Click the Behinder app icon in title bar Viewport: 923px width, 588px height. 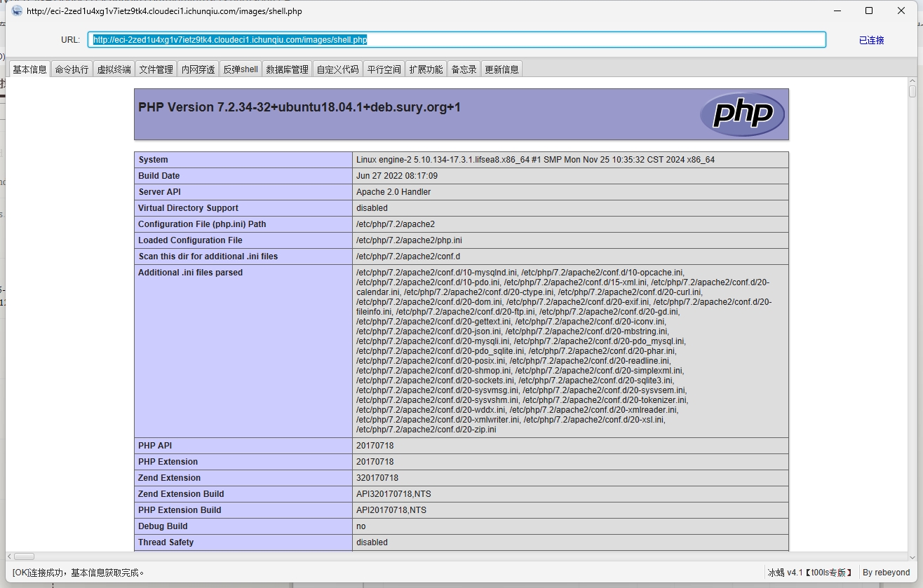click(x=17, y=11)
